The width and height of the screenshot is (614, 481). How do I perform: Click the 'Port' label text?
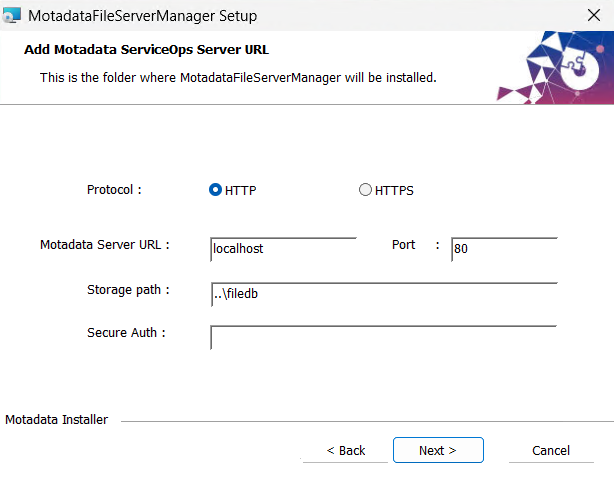click(x=403, y=245)
